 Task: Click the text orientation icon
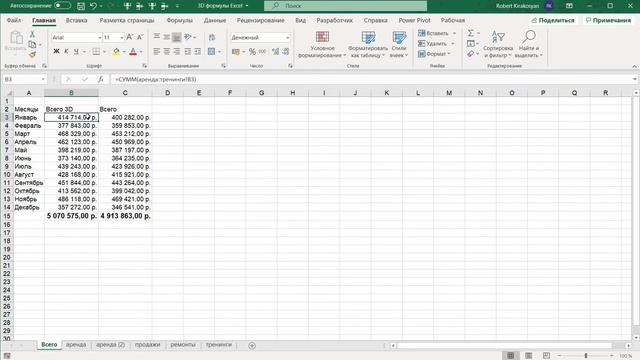click(188, 37)
